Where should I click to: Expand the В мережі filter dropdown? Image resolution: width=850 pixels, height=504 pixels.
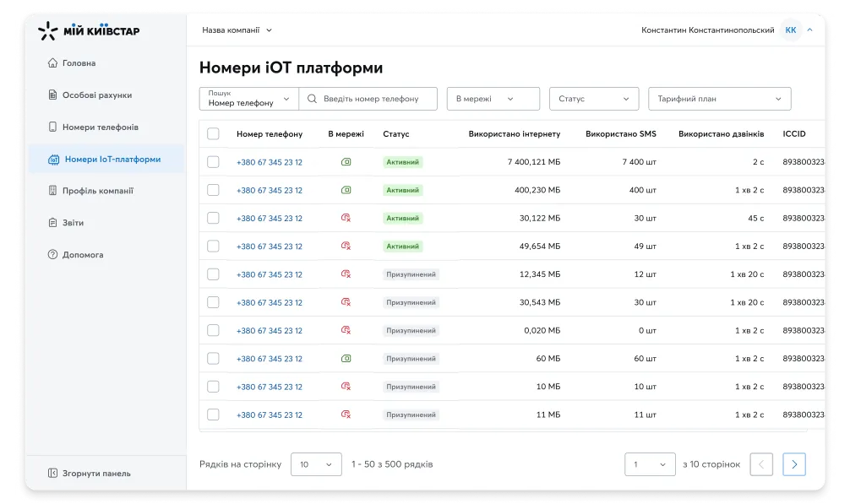493,99
